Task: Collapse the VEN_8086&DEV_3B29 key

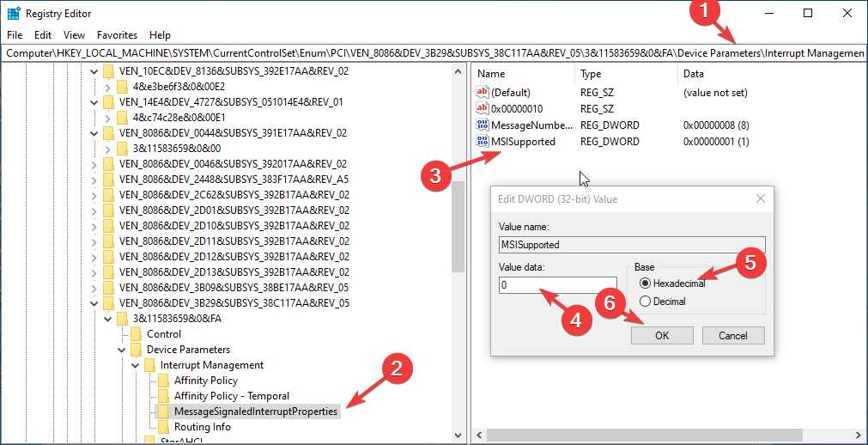Action: (94, 303)
